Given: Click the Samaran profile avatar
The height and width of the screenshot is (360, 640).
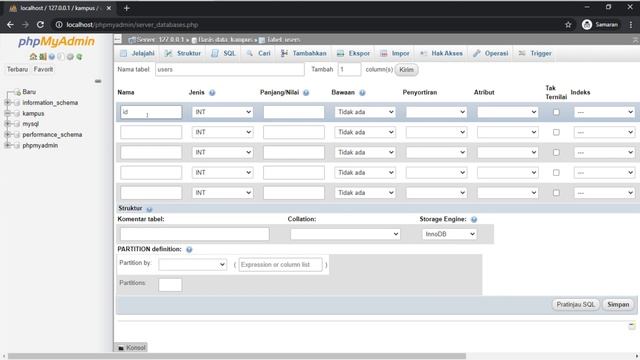Looking at the screenshot, I should tap(587, 25).
